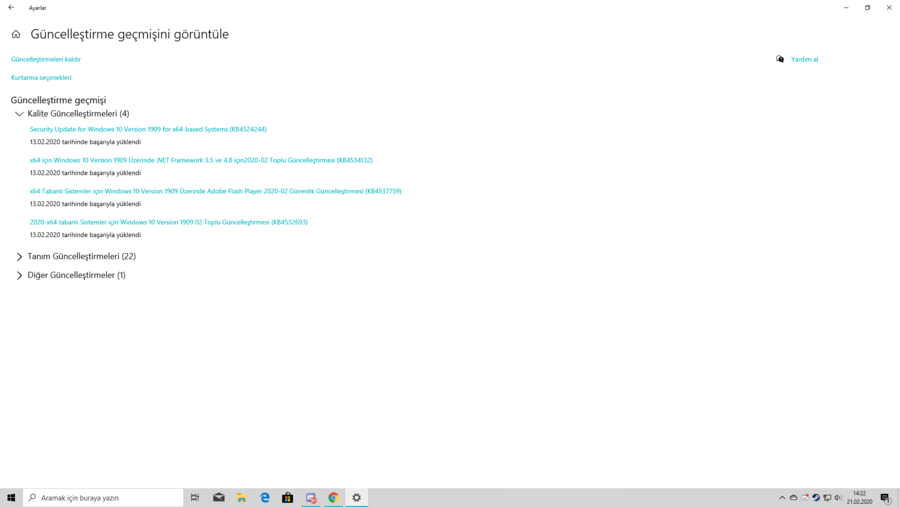Viewport: 900px width, 507px height.
Task: Click the magnifier icon in the taskbar search
Action: pyautogui.click(x=32, y=498)
